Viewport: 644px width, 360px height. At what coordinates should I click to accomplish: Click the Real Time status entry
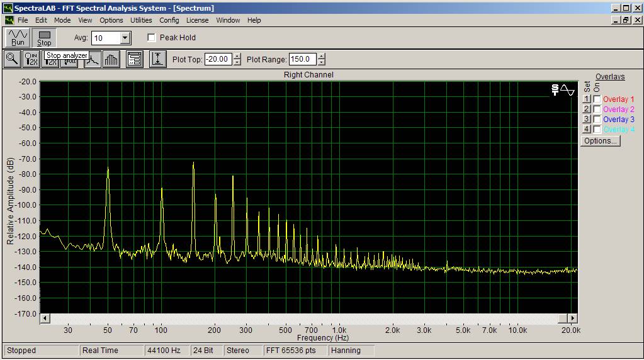pyautogui.click(x=111, y=351)
